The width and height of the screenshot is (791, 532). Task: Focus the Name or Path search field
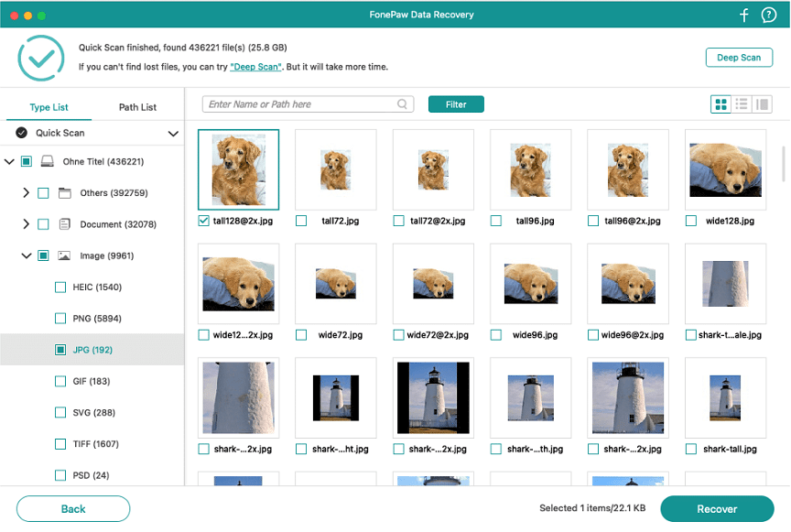click(308, 104)
